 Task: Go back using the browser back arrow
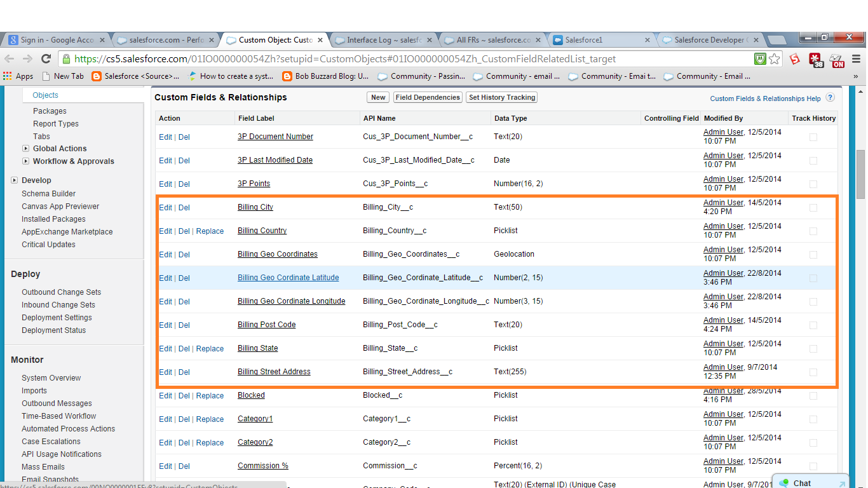click(x=10, y=59)
